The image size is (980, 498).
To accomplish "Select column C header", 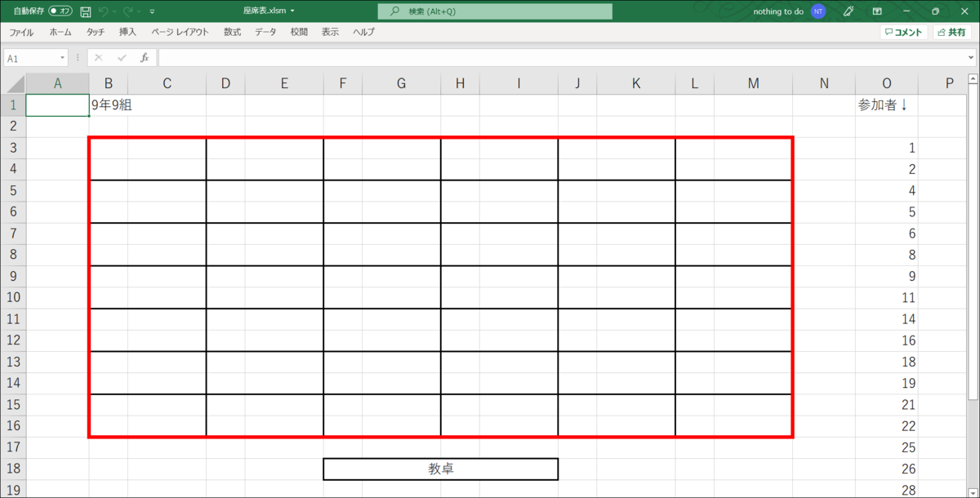I will click(x=167, y=83).
